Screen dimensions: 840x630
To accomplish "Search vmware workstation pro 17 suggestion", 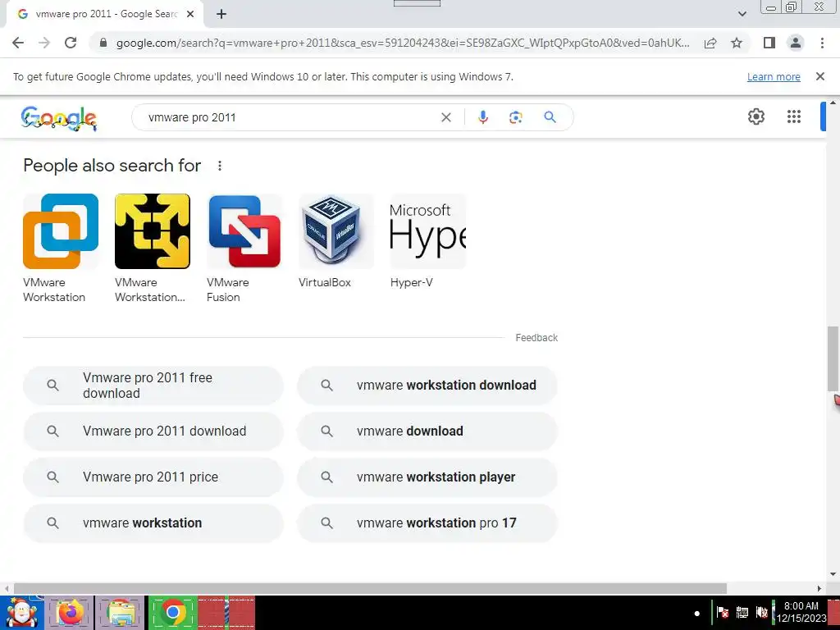I will tap(427, 523).
